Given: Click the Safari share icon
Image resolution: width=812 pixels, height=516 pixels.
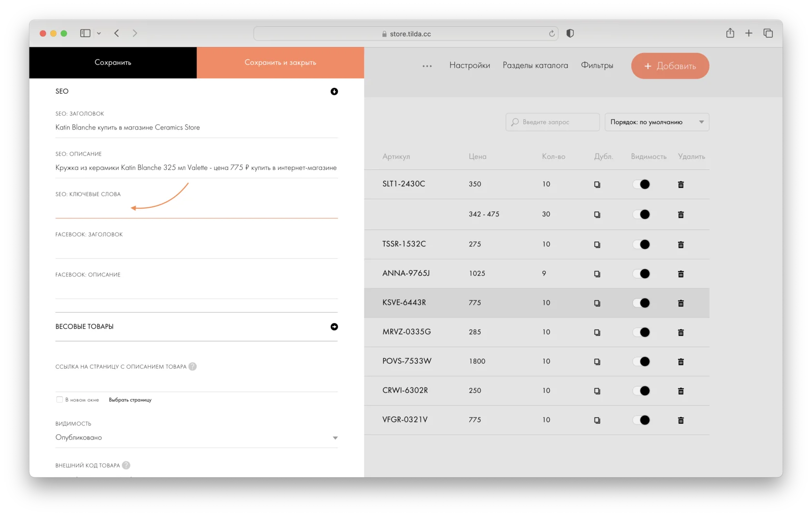Looking at the screenshot, I should pyautogui.click(x=730, y=33).
